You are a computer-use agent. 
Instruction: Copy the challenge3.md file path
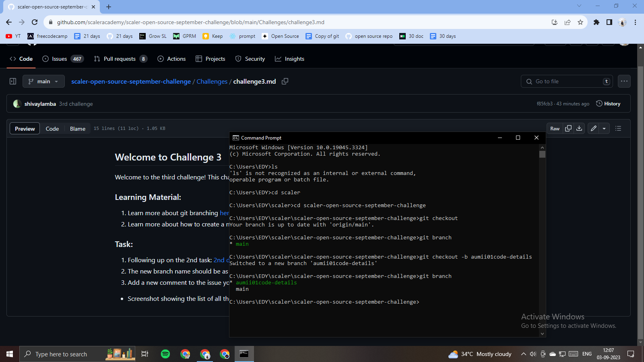coord(285,81)
